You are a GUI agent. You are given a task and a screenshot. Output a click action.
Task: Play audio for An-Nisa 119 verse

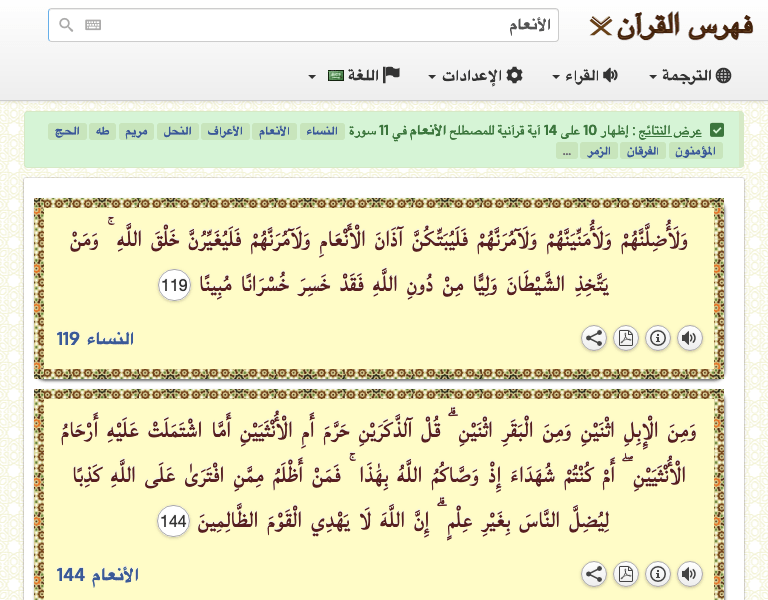coord(689,339)
